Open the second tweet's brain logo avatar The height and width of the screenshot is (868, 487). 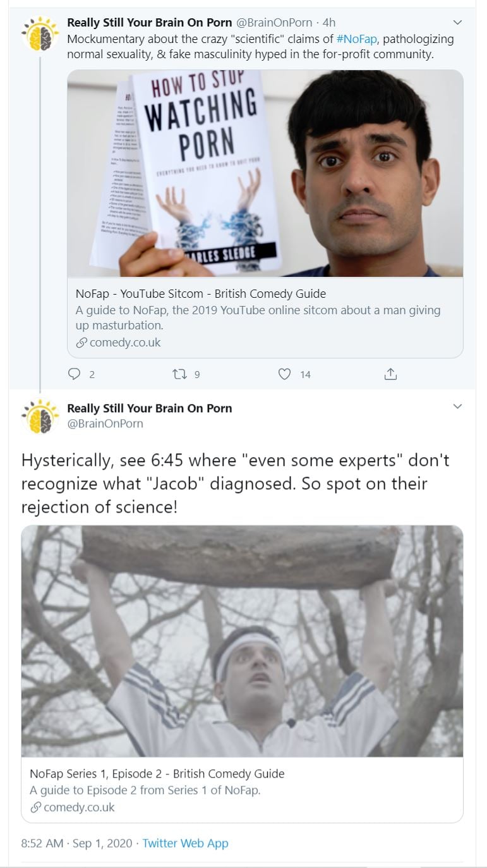click(x=40, y=416)
